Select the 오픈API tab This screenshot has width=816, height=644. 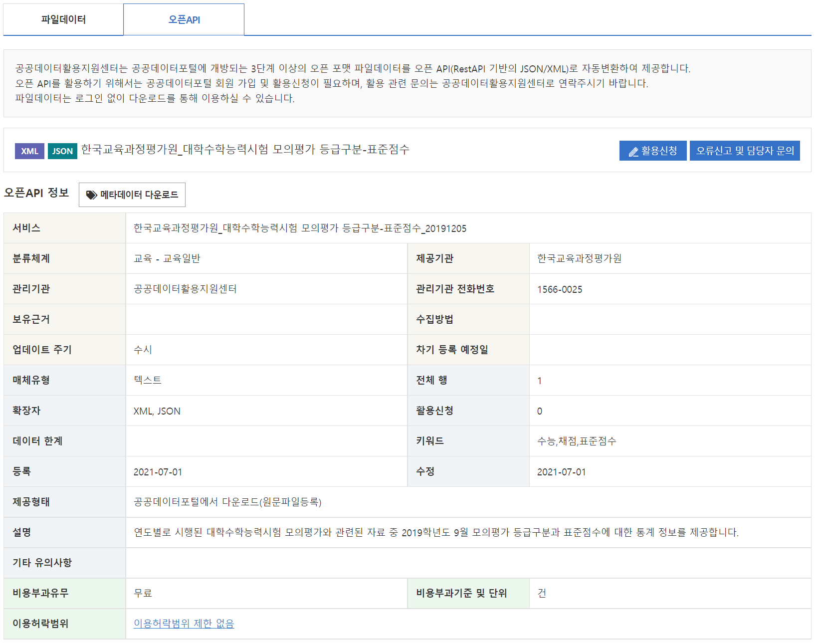[184, 19]
